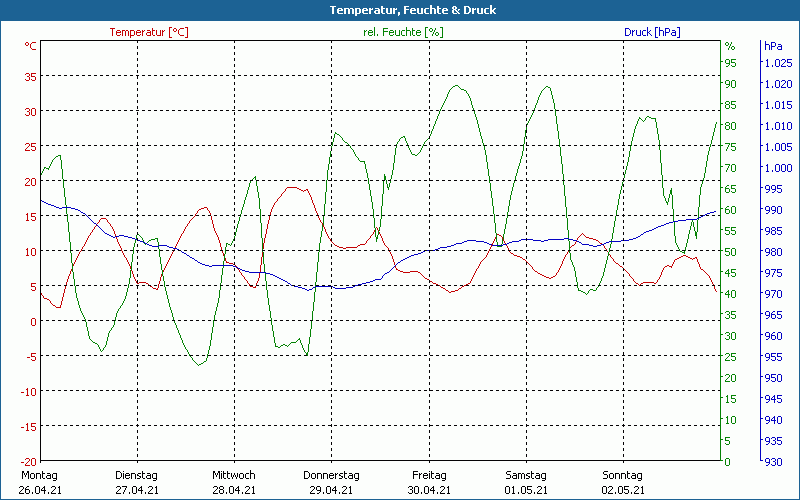The height and width of the screenshot is (500, 800).
Task: Click the "Dienstag" day label
Action: point(136,476)
